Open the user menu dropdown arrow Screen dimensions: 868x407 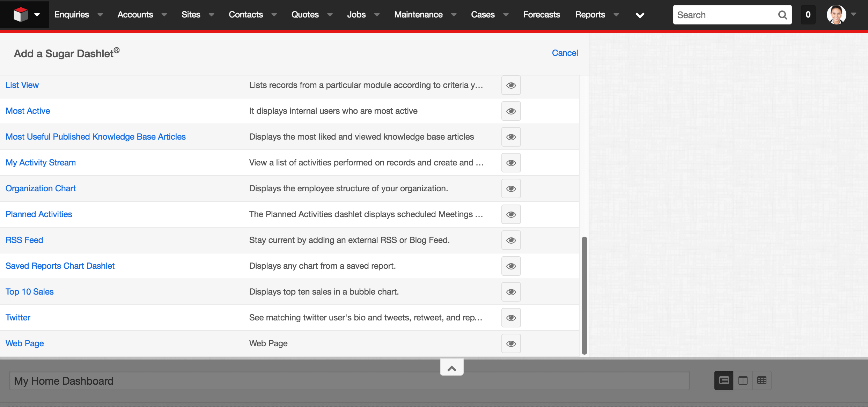point(854,14)
